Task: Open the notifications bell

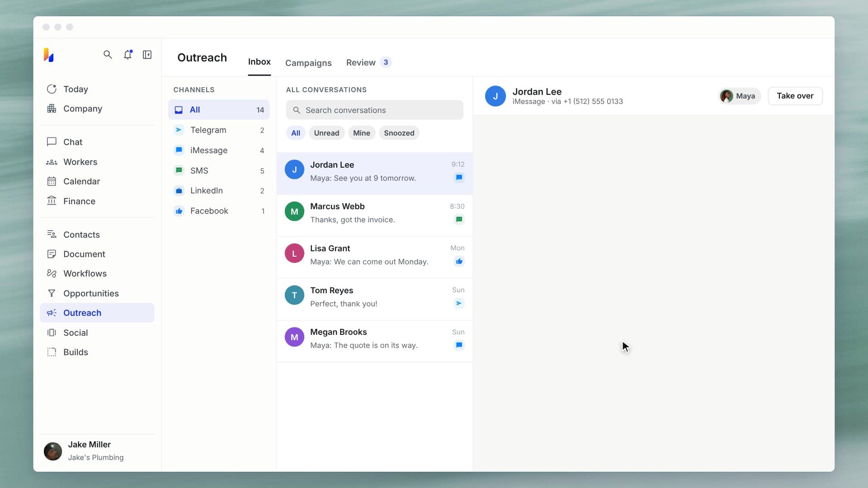Action: tap(128, 55)
